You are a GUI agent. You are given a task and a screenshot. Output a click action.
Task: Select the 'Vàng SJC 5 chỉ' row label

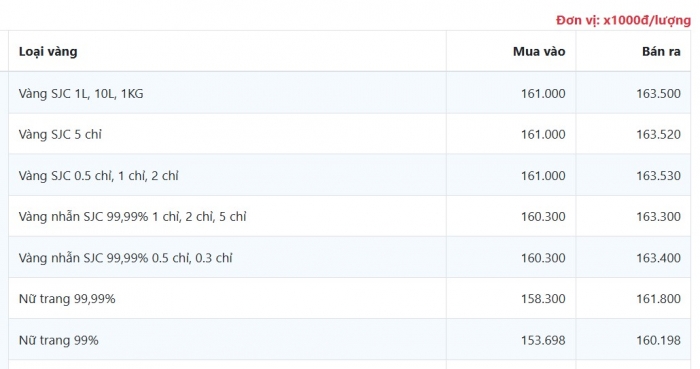coord(60,134)
